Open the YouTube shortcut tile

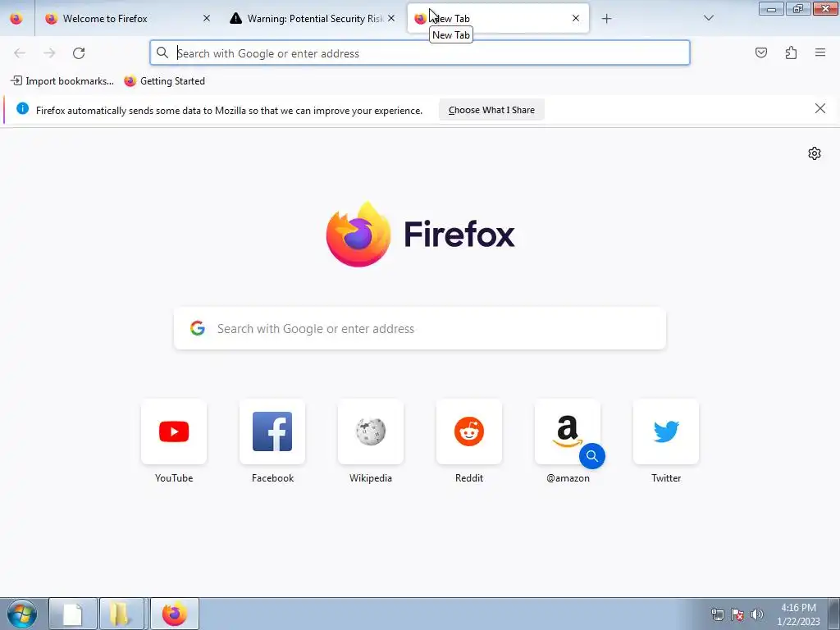(174, 431)
